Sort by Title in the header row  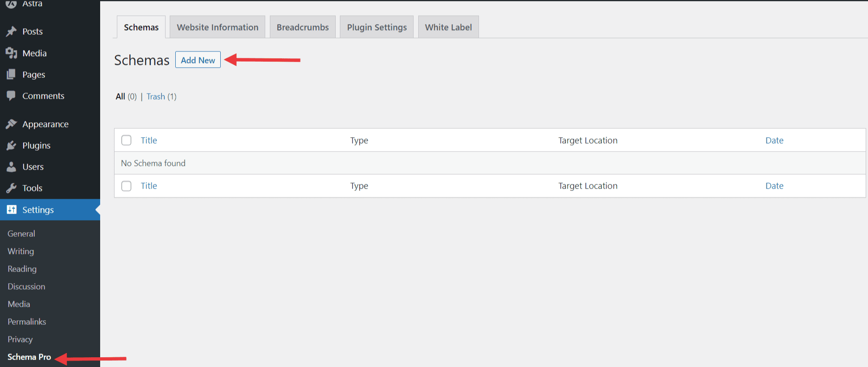click(149, 140)
